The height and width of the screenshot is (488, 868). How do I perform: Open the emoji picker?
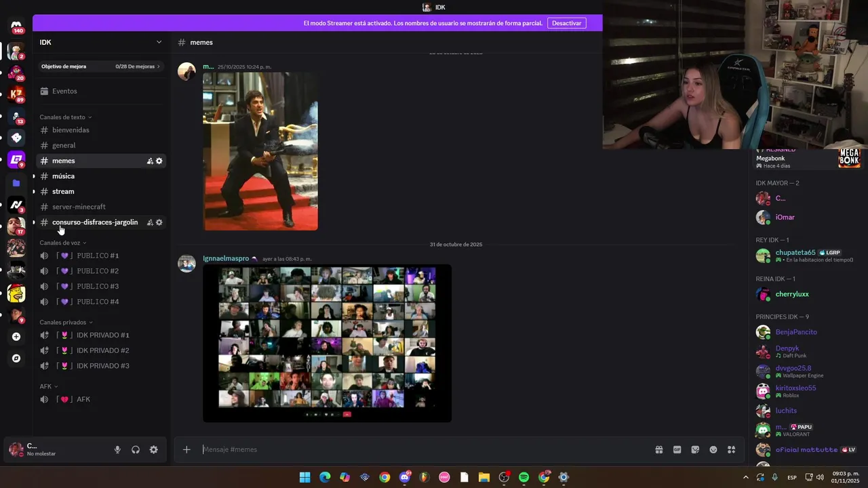pos(713,449)
